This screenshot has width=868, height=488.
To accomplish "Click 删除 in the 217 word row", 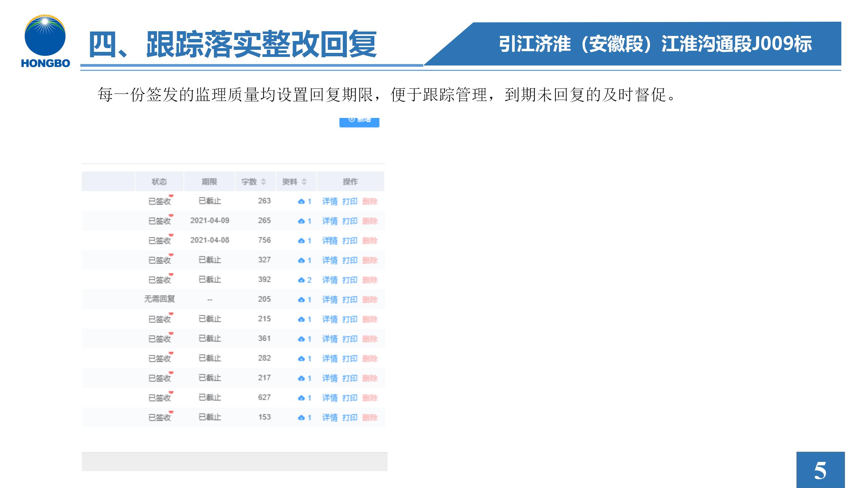I will (x=370, y=379).
